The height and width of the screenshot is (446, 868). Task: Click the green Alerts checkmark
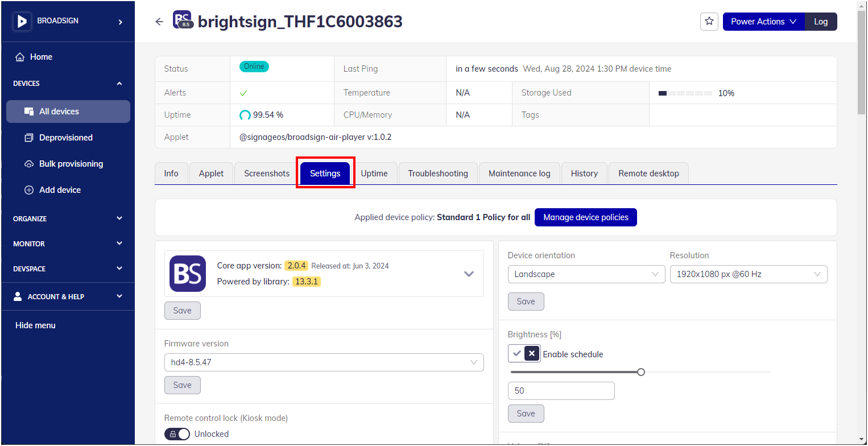pyautogui.click(x=244, y=93)
